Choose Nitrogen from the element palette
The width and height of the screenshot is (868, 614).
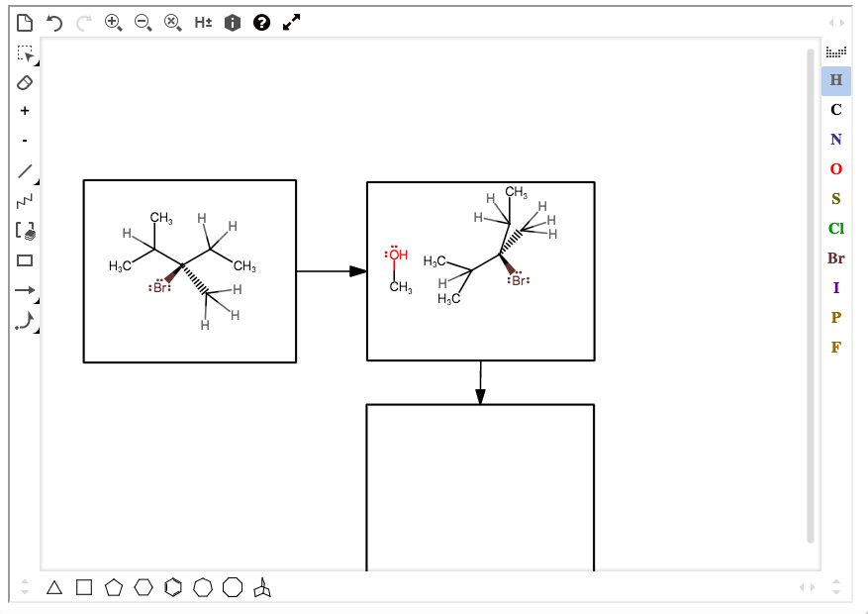[x=836, y=140]
